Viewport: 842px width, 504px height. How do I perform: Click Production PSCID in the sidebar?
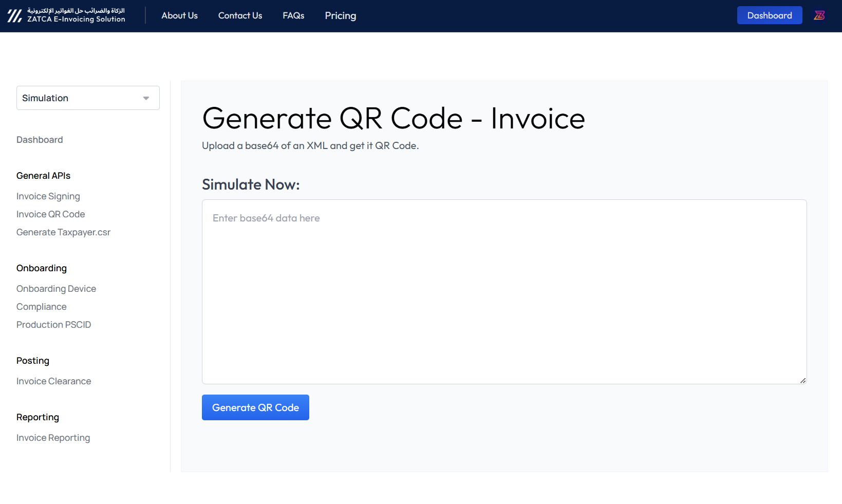[x=53, y=324]
